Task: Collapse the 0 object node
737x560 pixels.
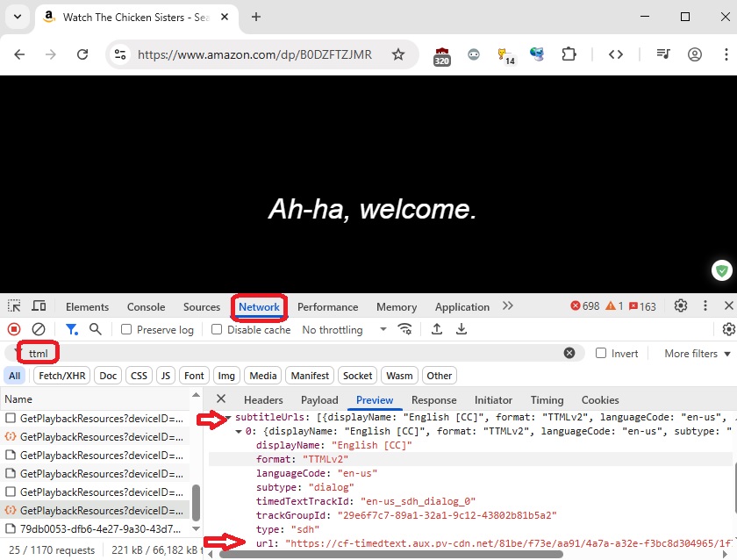Action: [239, 431]
